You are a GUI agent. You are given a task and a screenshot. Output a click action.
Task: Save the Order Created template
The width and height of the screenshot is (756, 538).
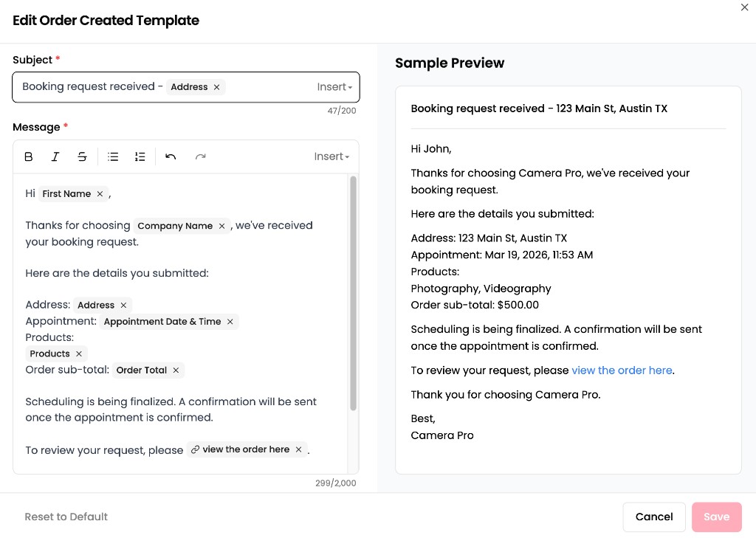pos(716,517)
